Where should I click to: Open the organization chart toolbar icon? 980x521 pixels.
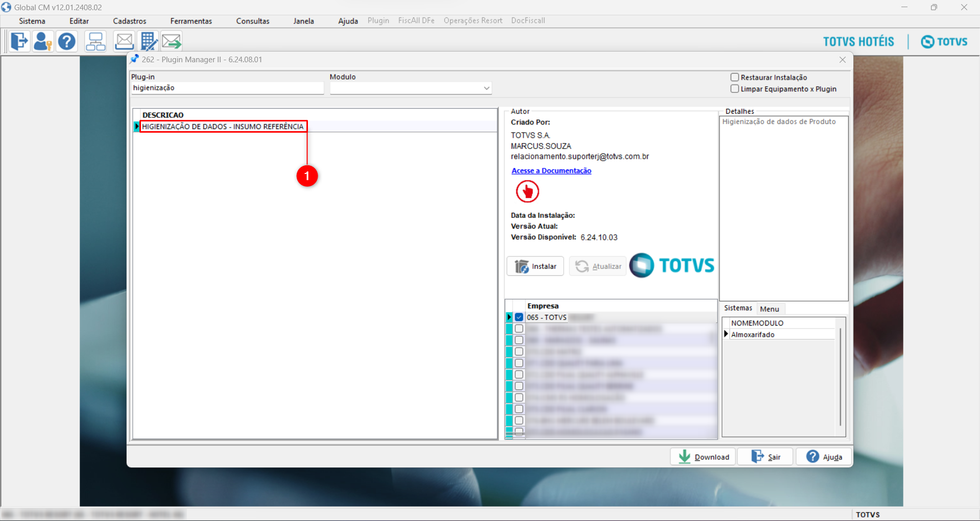point(95,41)
